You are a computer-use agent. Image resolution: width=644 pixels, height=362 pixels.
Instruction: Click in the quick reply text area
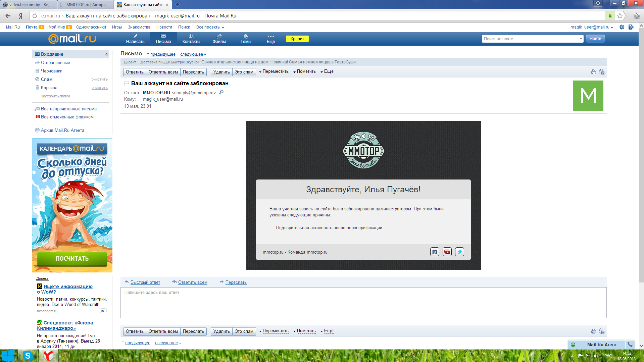pyautogui.click(x=363, y=303)
